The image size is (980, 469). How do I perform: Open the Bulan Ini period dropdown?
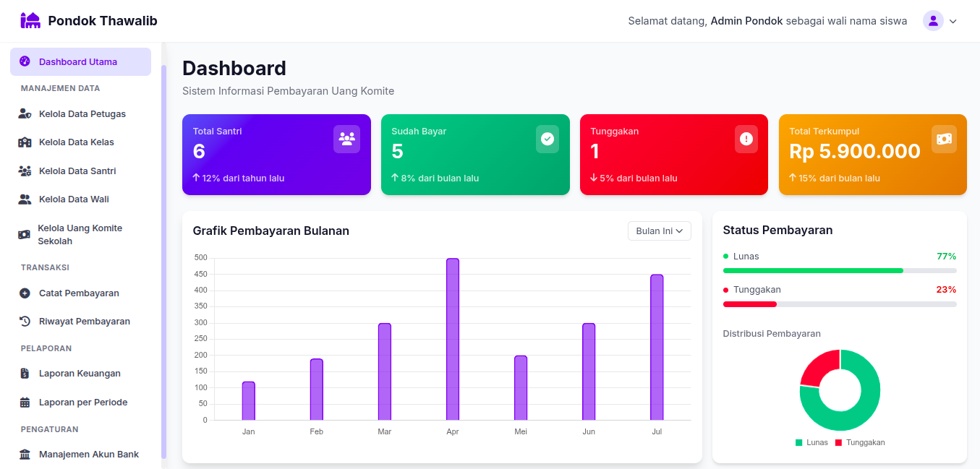pos(659,231)
